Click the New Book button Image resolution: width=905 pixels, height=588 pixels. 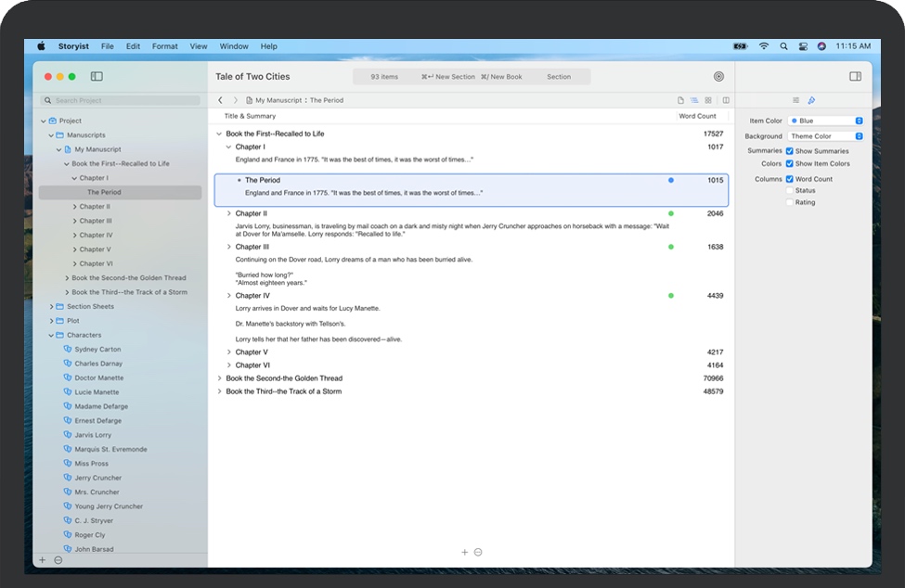[x=501, y=77]
